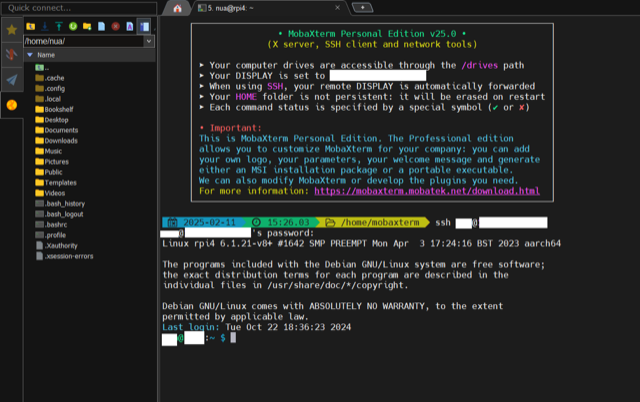Select the .config folder
This screenshot has height=402, width=640.
coord(50,89)
